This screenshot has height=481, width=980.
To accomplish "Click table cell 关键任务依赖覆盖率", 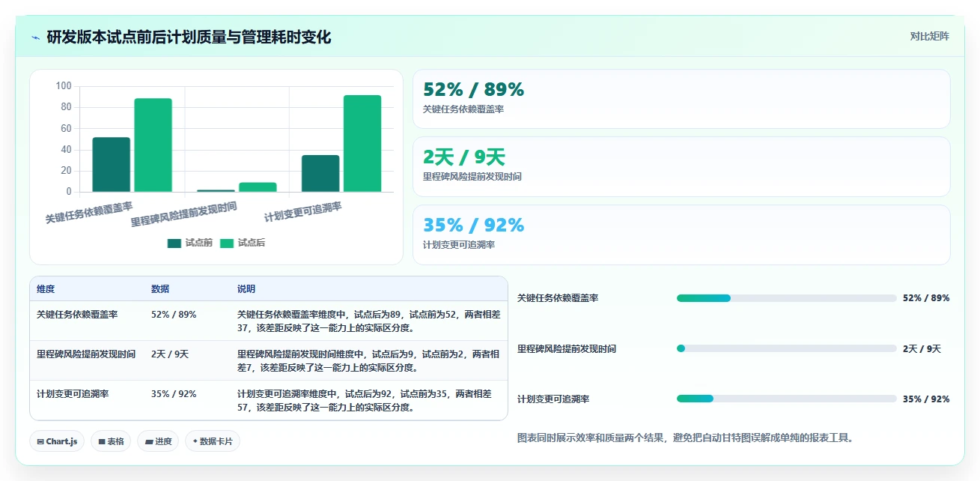I will pos(77,315).
